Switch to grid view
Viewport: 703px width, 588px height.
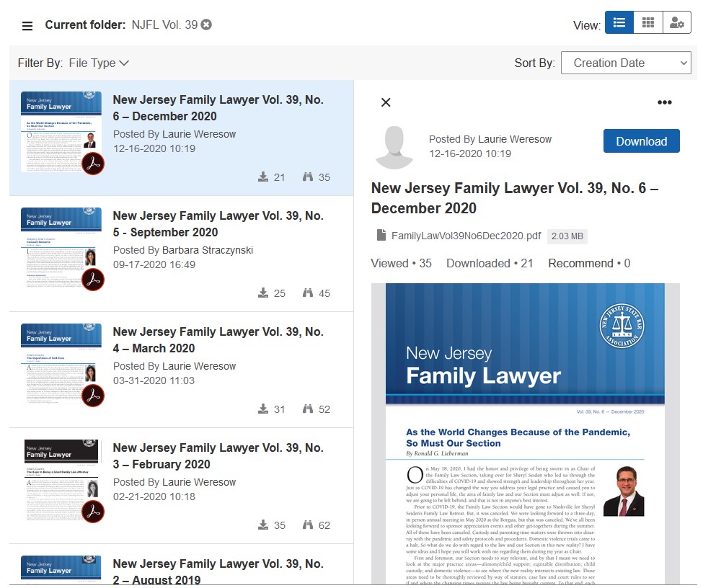tap(648, 22)
